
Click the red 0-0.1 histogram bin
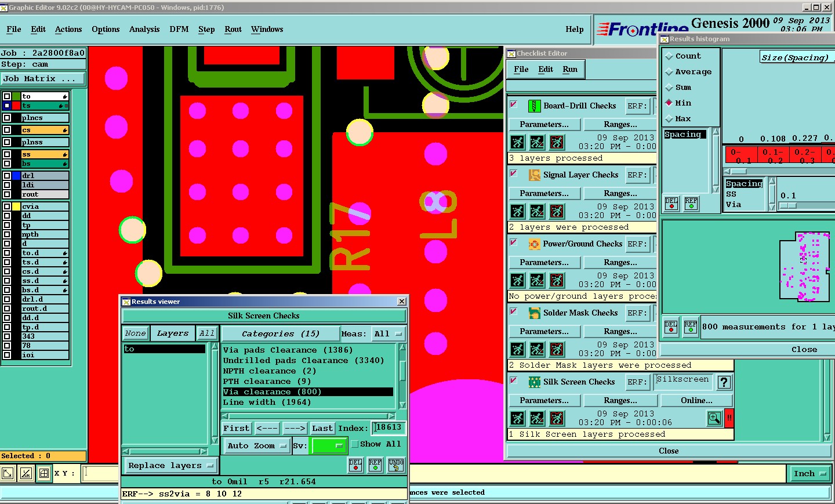(x=740, y=155)
